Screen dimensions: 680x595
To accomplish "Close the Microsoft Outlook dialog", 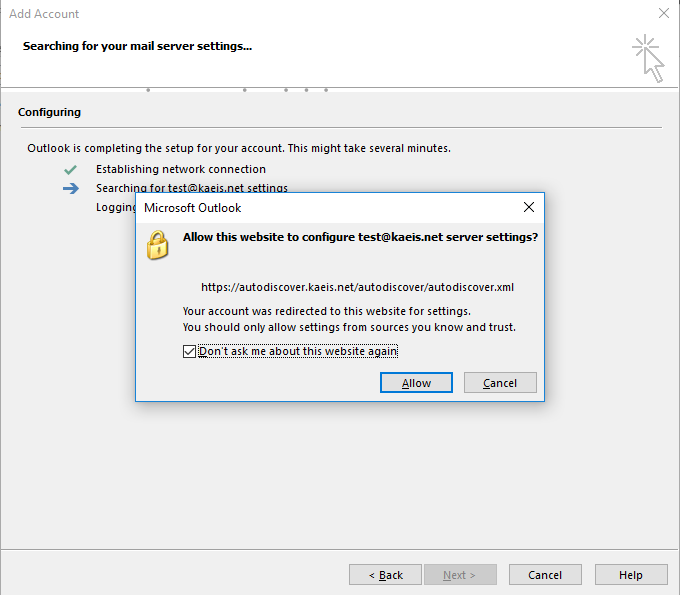I will pyautogui.click(x=529, y=208).
